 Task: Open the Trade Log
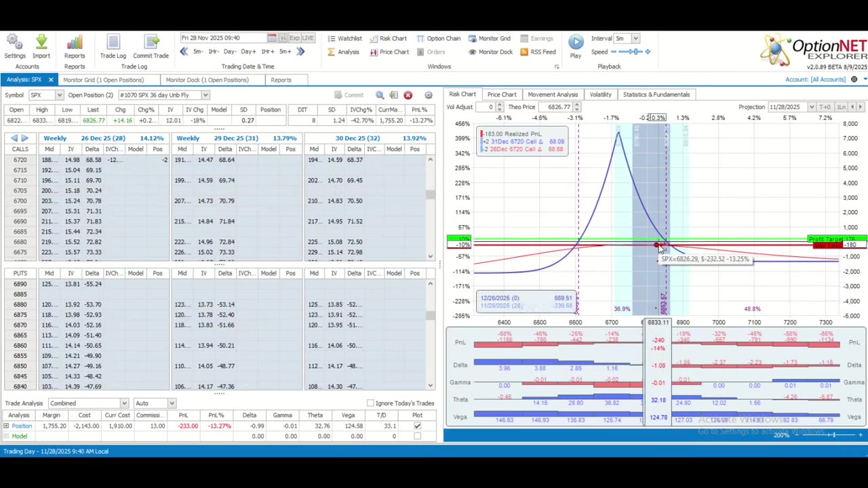pos(113,47)
